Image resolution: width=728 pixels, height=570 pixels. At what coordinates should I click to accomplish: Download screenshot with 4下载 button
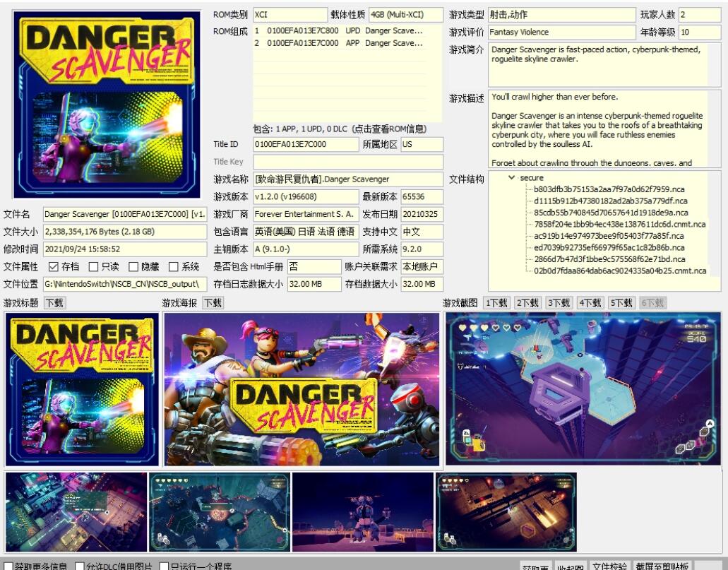click(590, 303)
